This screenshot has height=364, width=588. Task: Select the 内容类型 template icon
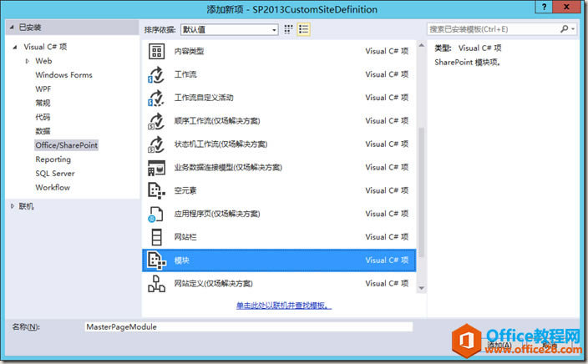coord(156,52)
